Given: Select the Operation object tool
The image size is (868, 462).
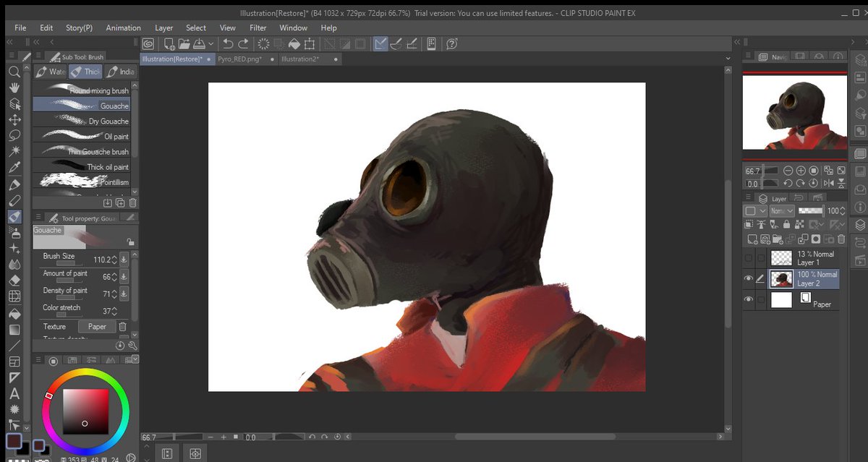Looking at the screenshot, I should pyautogui.click(x=14, y=103).
